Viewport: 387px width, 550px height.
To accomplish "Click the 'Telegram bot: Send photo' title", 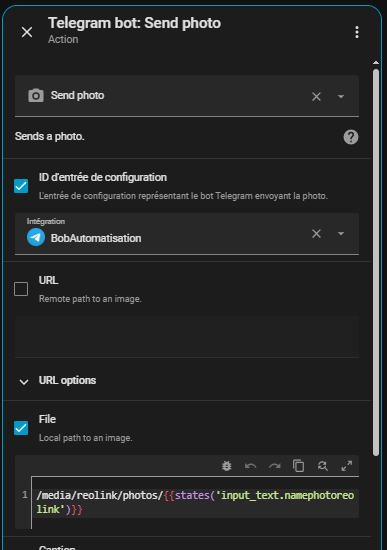I will tap(134, 23).
